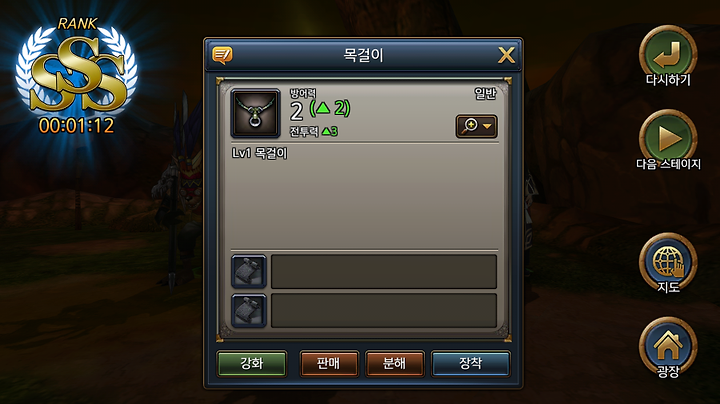This screenshot has height=404, width=720.
Task: Click the 00:01:12 clear time display
Action: click(x=76, y=126)
